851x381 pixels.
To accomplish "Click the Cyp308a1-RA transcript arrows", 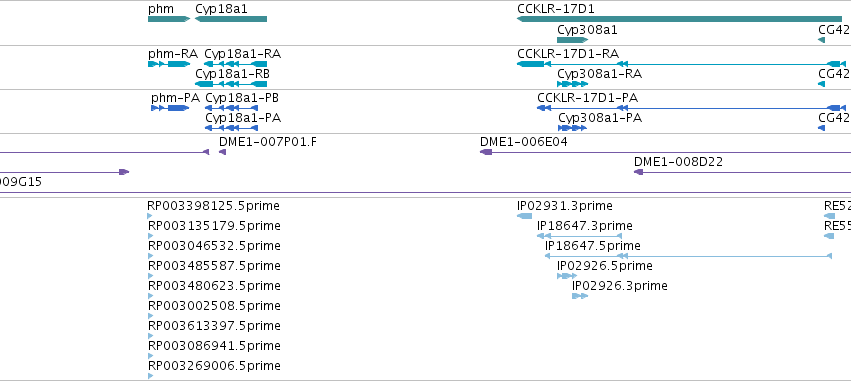I will (x=573, y=84).
